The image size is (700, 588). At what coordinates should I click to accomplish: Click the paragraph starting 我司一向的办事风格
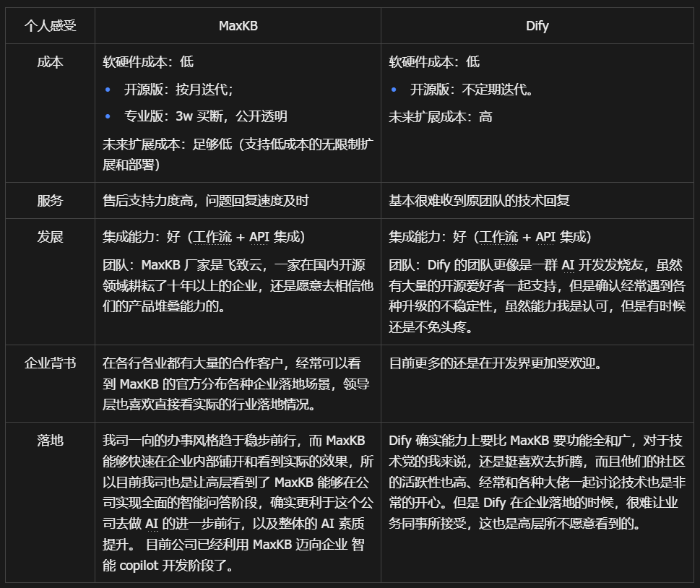coord(238,503)
